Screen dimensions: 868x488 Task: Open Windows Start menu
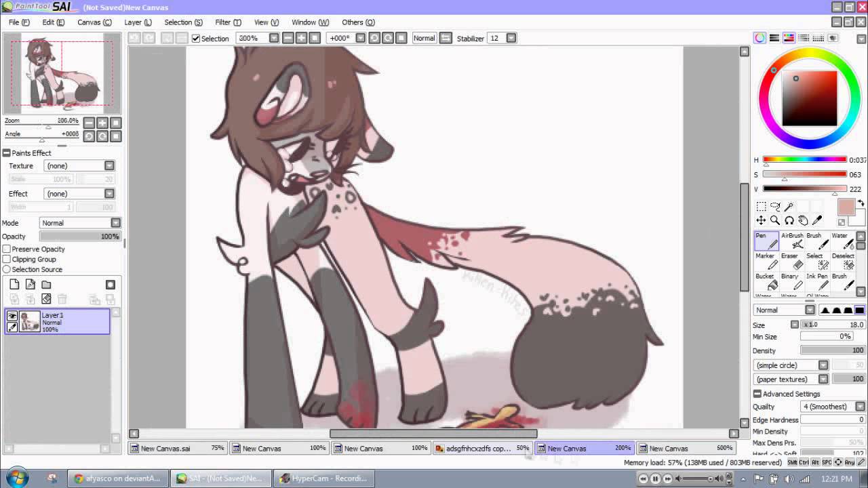pyautogui.click(x=16, y=478)
